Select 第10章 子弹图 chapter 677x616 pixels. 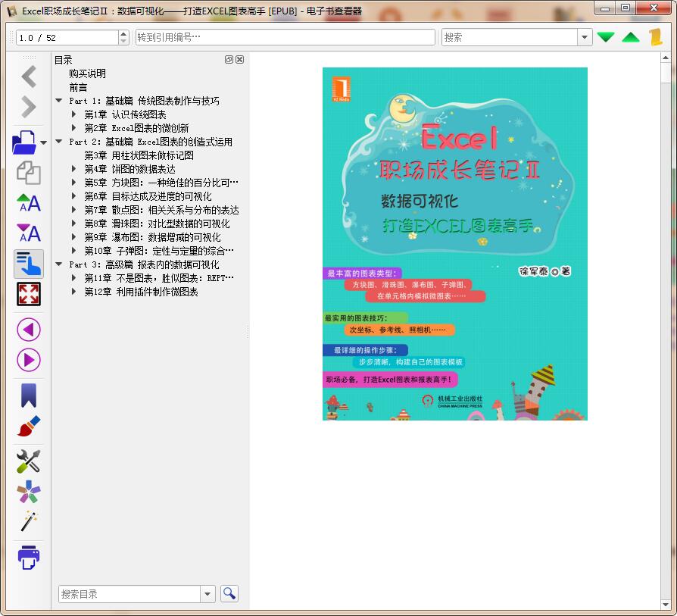[x=159, y=251]
